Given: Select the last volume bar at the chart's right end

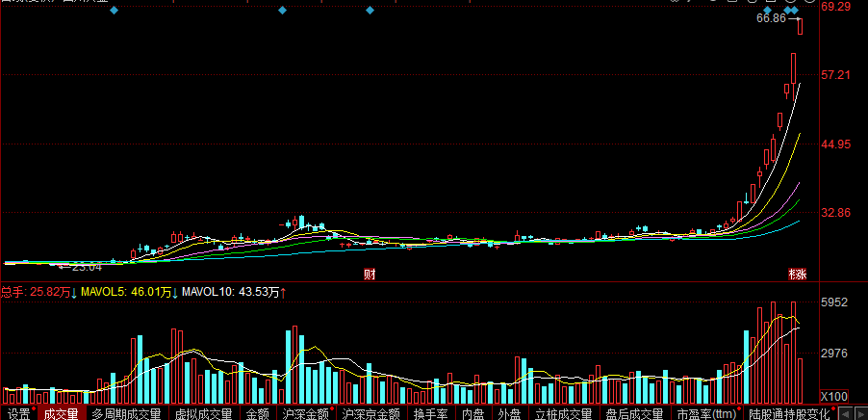Looking at the screenshot, I should click(x=800, y=381).
